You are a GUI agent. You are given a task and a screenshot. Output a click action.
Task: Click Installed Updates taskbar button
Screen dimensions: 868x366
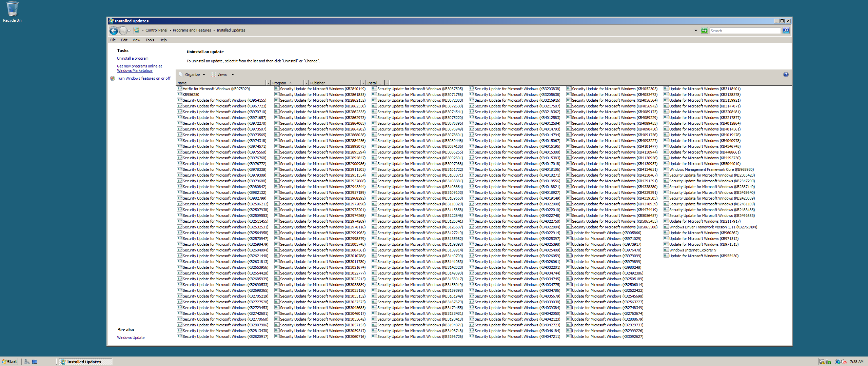coord(85,362)
